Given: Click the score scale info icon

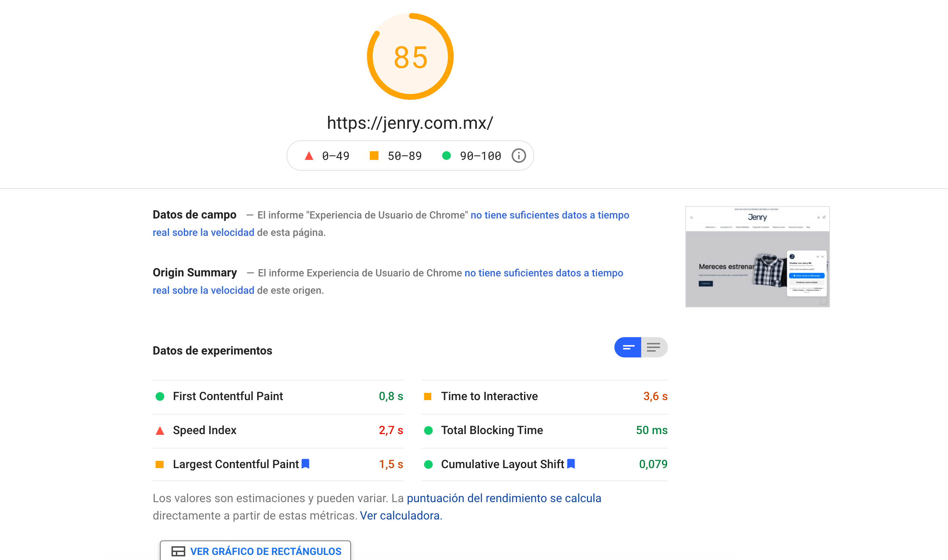Looking at the screenshot, I should pos(519,156).
